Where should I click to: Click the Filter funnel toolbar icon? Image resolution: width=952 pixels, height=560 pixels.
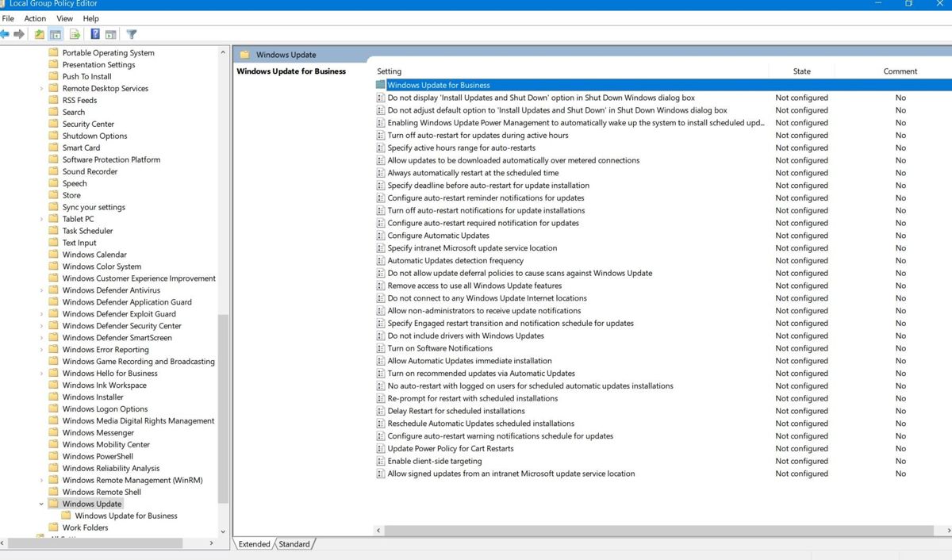coord(132,34)
